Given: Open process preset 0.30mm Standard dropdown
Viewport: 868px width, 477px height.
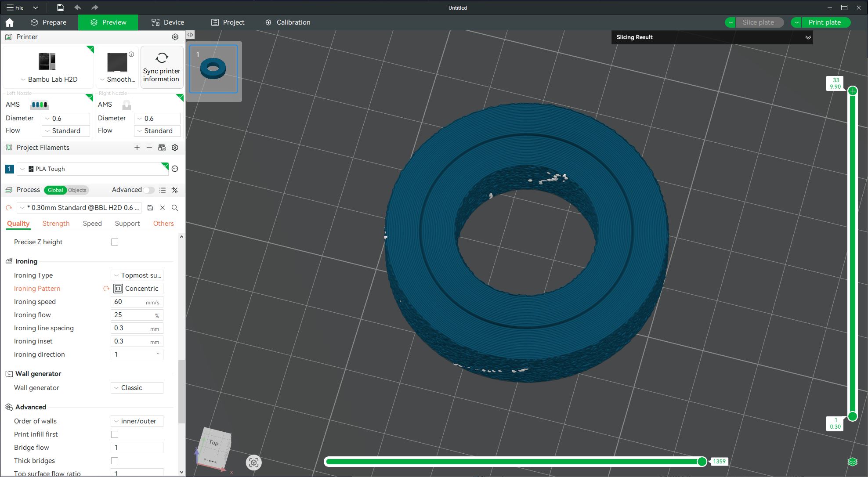Looking at the screenshot, I should (79, 208).
